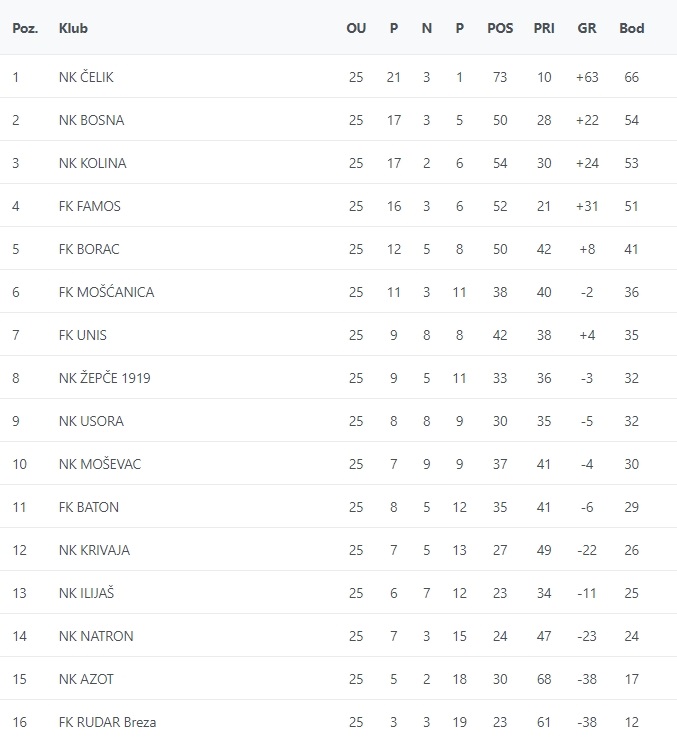
Task: Select the Poz. column header
Action: [25, 28]
